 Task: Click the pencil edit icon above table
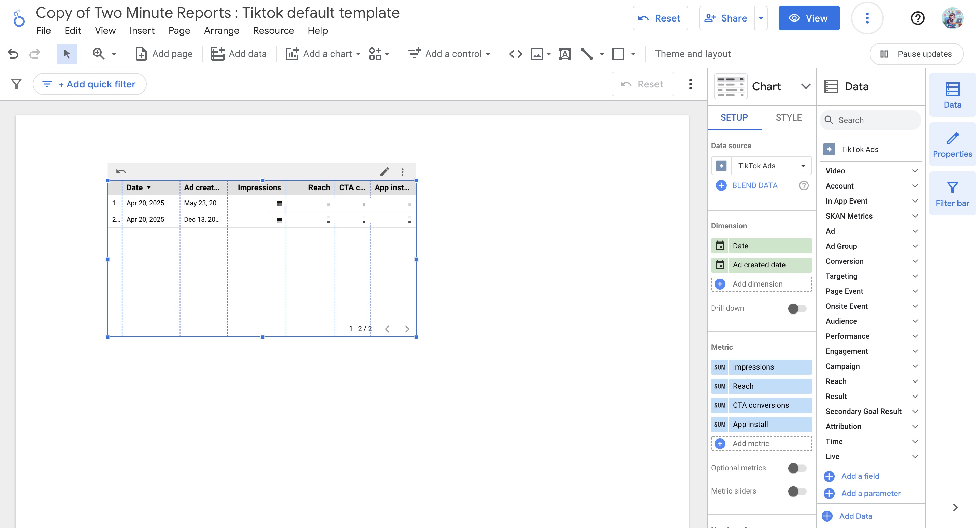pyautogui.click(x=385, y=172)
